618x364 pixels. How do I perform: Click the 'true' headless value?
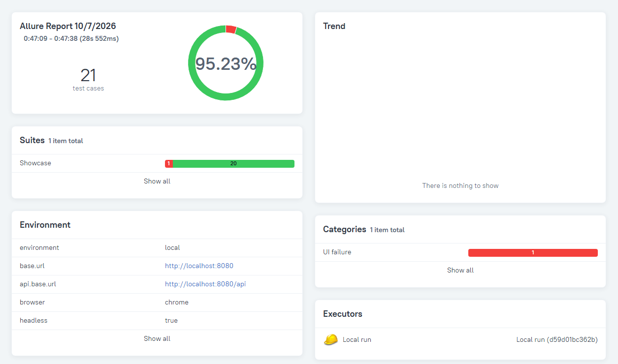171,320
